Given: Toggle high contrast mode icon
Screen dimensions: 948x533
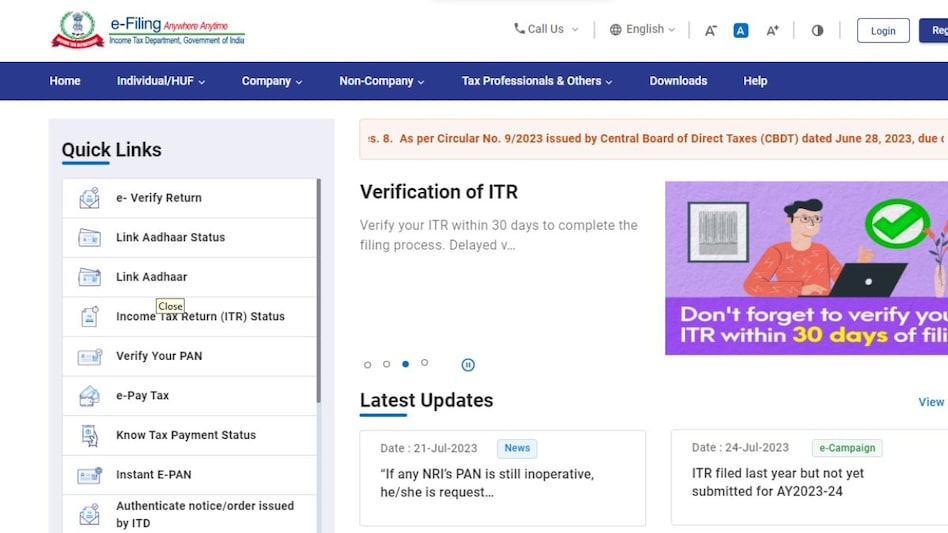Looking at the screenshot, I should tap(817, 30).
